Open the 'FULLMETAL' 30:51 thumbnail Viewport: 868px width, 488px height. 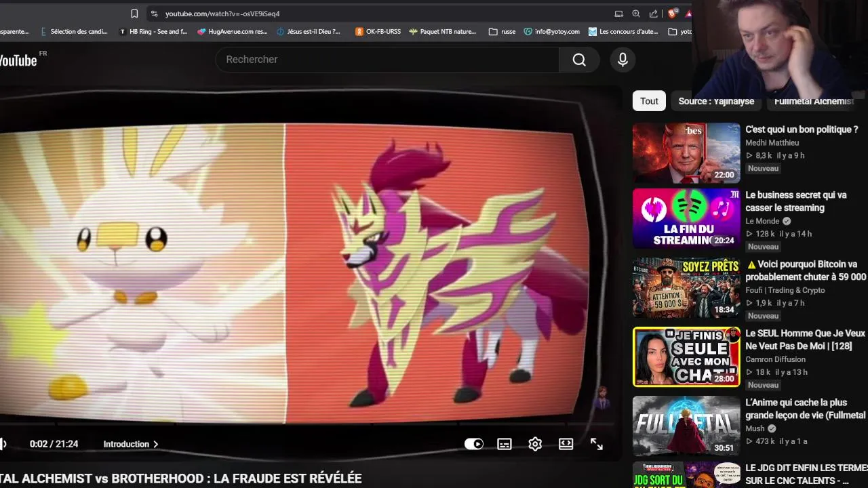click(686, 426)
